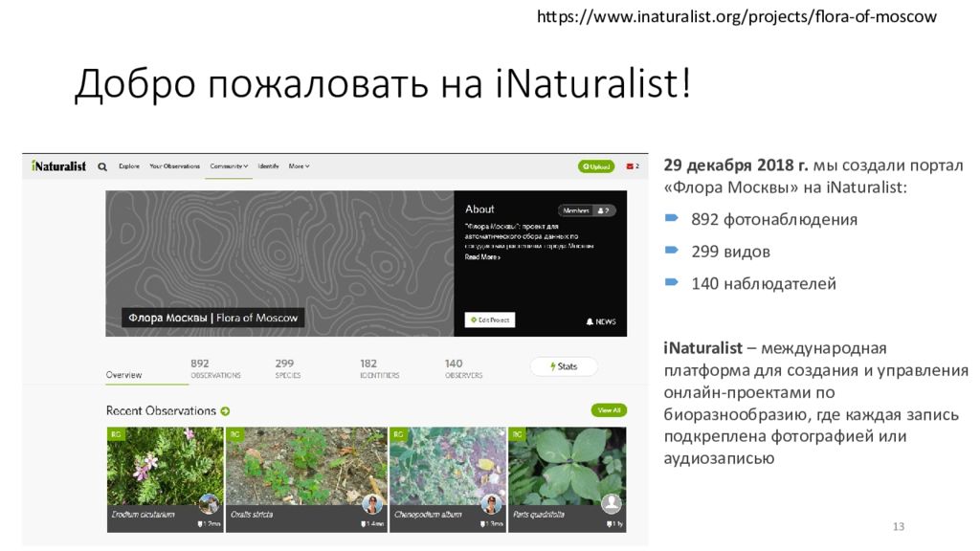Switch to the 299 Species tab
Screen dimensions: 980x551
click(x=287, y=368)
